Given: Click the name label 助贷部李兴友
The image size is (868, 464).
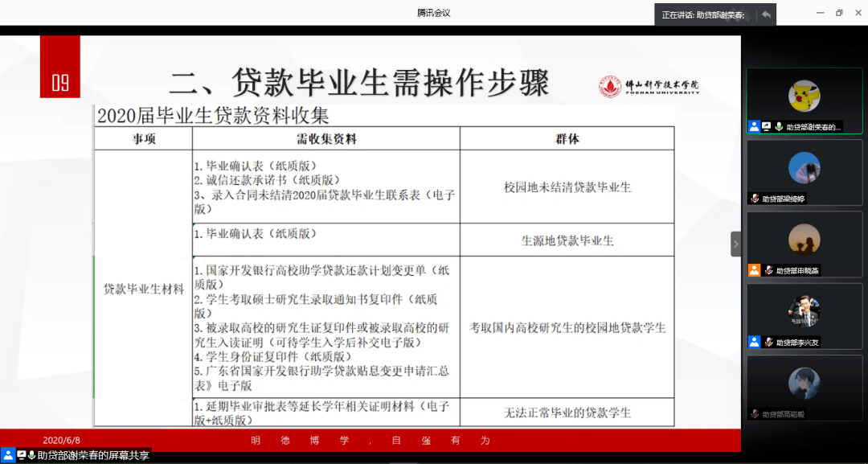Looking at the screenshot, I should point(798,343).
